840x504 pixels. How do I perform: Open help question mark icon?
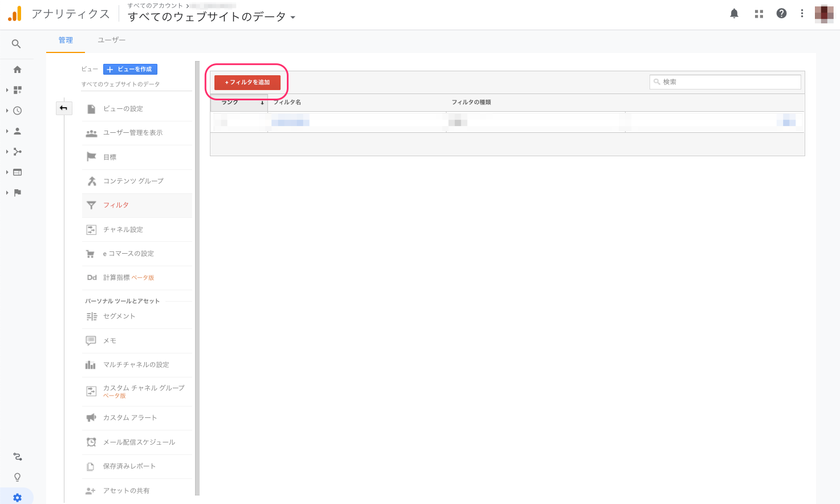pos(781,14)
